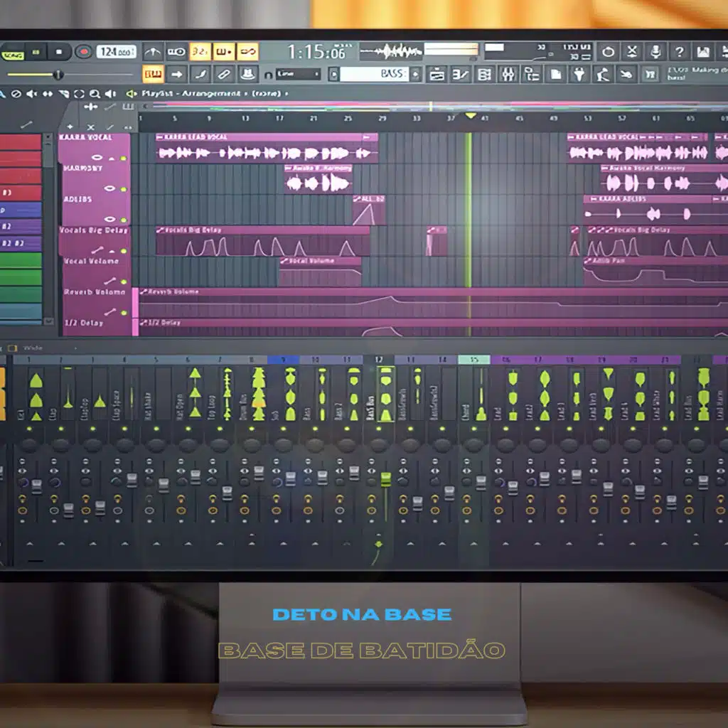Click the 124 tempo display
The image size is (728, 728).
(x=115, y=52)
